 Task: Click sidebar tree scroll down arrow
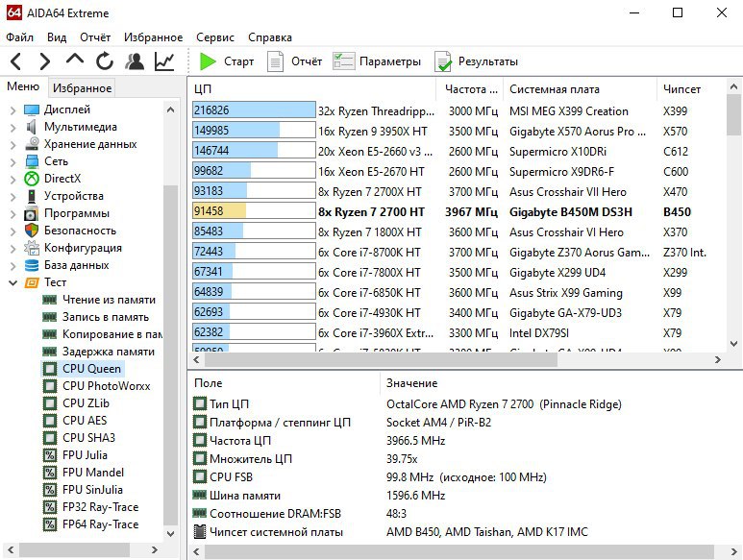coord(170,533)
